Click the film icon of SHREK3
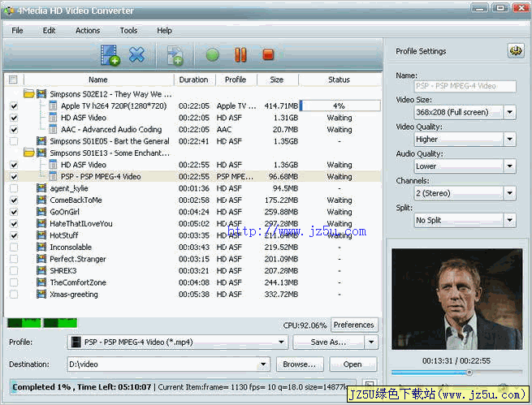Screen dimensions: 532x405 (x=41, y=271)
